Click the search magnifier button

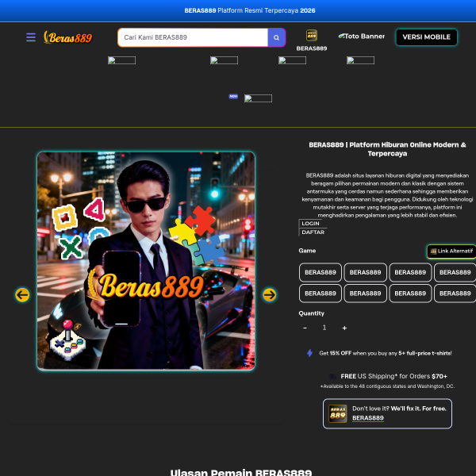[276, 37]
